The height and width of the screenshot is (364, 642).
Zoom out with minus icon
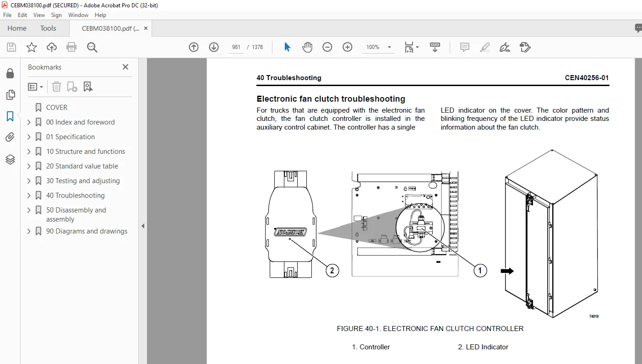327,47
